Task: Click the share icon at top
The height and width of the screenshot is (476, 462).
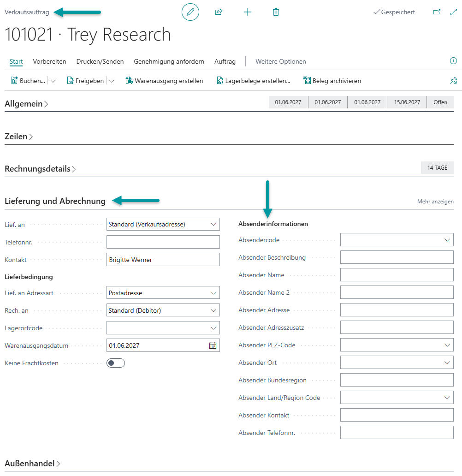Action: tap(219, 12)
